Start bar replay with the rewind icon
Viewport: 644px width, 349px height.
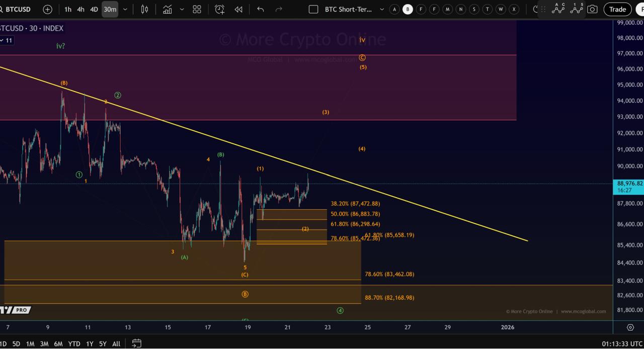(238, 9)
